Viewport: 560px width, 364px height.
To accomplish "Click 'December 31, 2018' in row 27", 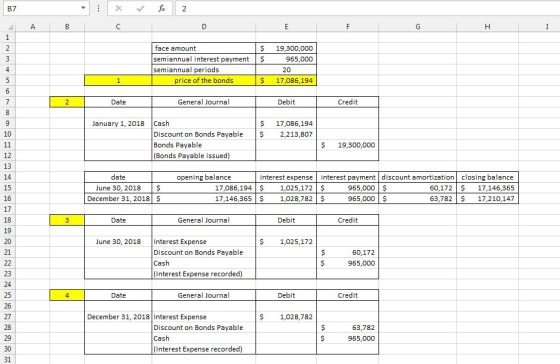I will (x=118, y=317).
